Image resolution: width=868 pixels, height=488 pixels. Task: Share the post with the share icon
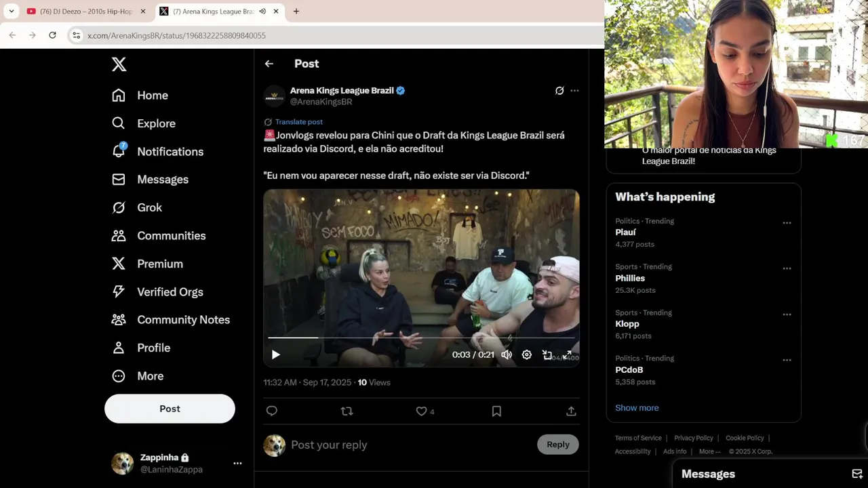click(x=571, y=411)
